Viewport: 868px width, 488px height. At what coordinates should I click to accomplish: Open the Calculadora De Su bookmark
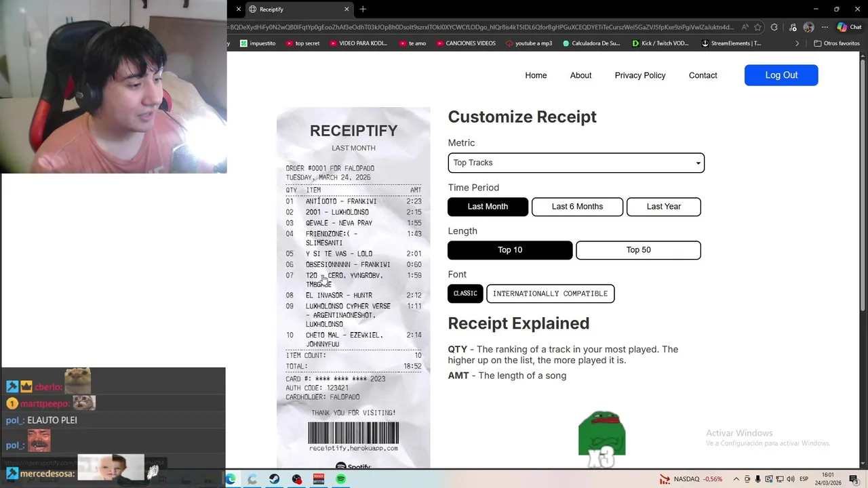tap(591, 43)
